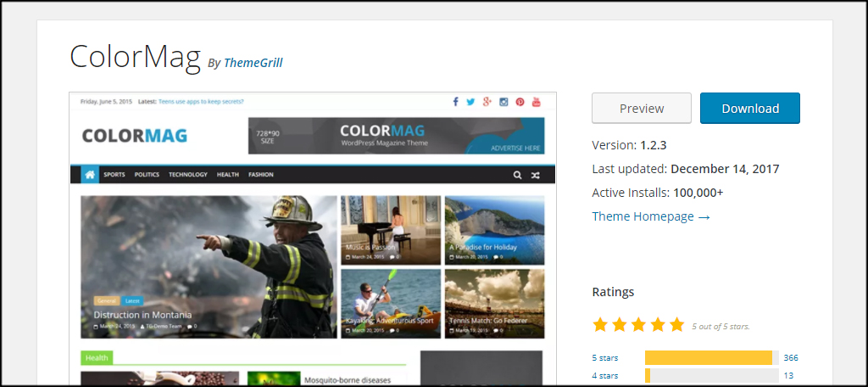Click the Instagram icon in header
This screenshot has width=868, height=387.
pos(504,102)
